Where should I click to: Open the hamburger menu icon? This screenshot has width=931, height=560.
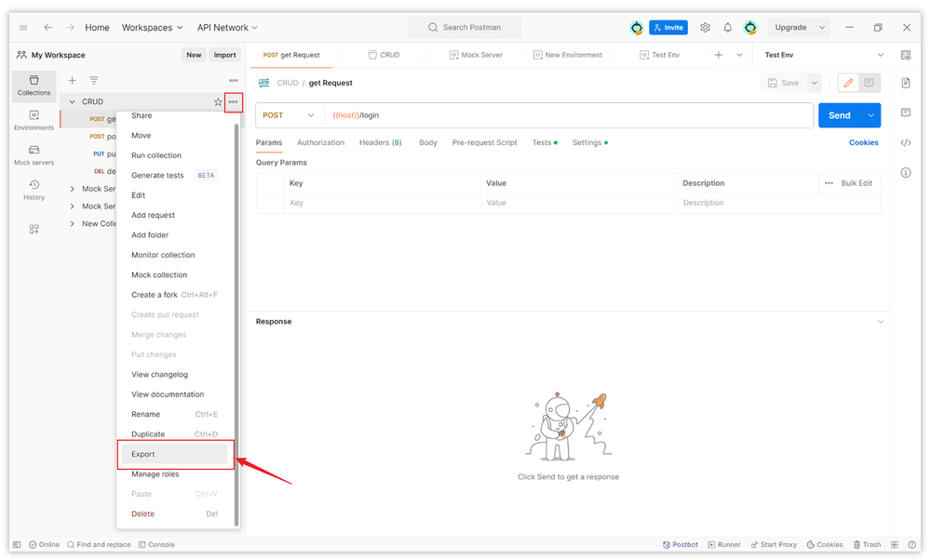tap(23, 27)
